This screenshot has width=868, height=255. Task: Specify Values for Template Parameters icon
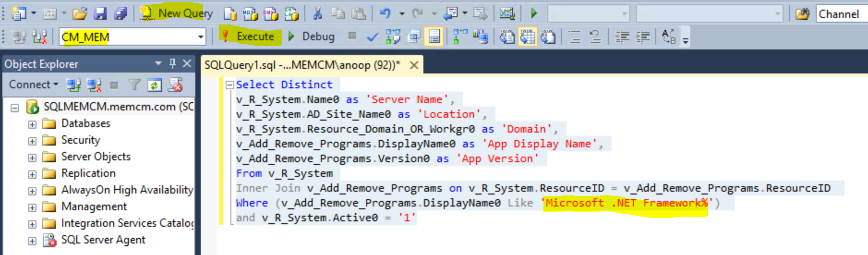pyautogui.click(x=669, y=36)
